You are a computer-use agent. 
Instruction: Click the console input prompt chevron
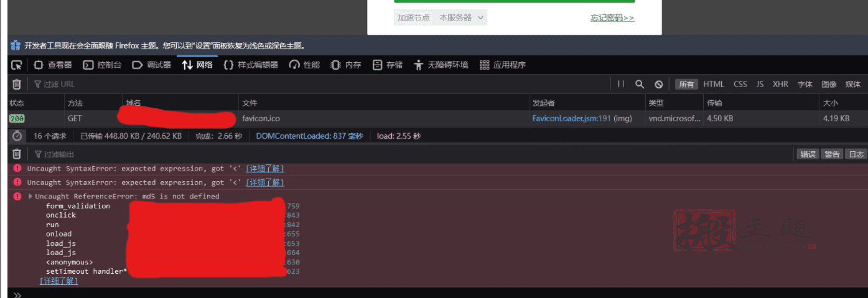[x=17, y=294]
